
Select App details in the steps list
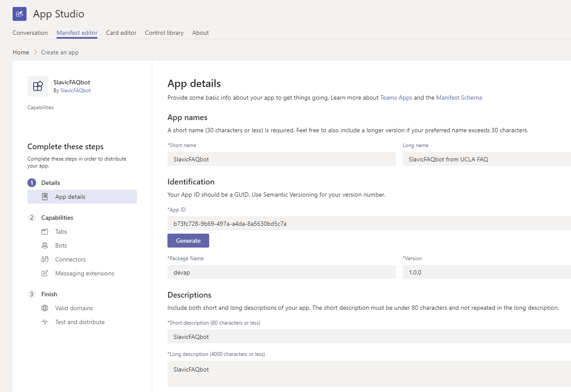pyautogui.click(x=82, y=197)
